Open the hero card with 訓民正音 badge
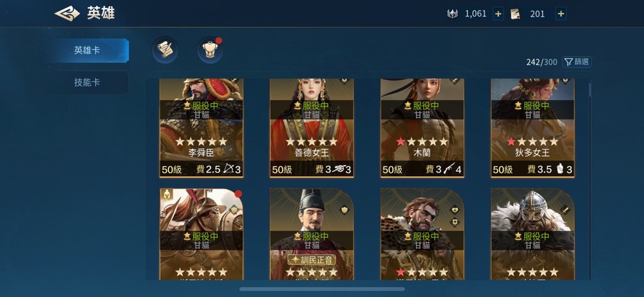This screenshot has width=644, height=297. click(x=312, y=234)
